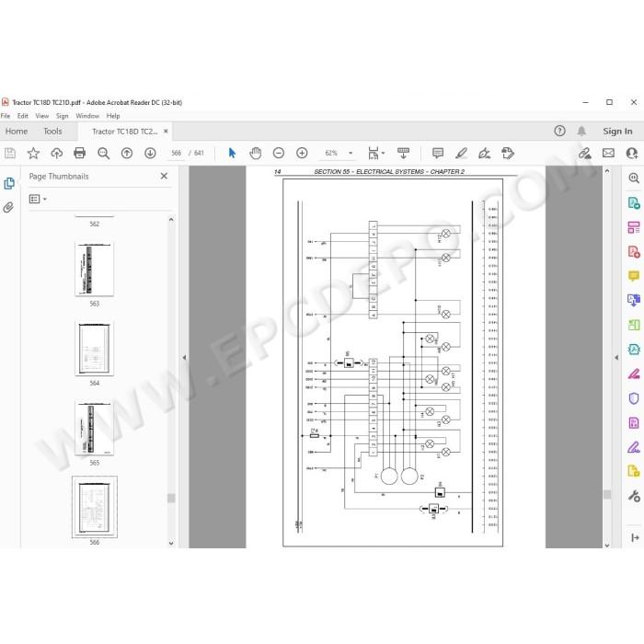Click document scrollbar up arrow

(x=607, y=170)
